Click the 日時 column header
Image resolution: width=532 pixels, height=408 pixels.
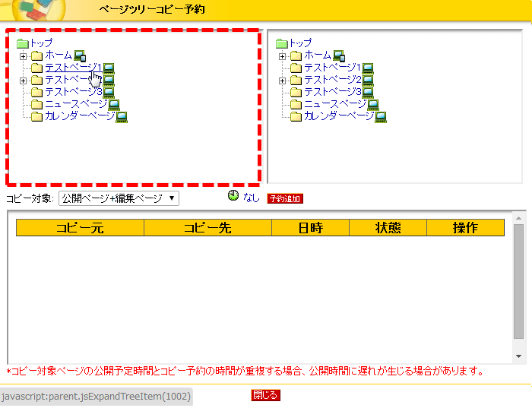pyautogui.click(x=310, y=228)
